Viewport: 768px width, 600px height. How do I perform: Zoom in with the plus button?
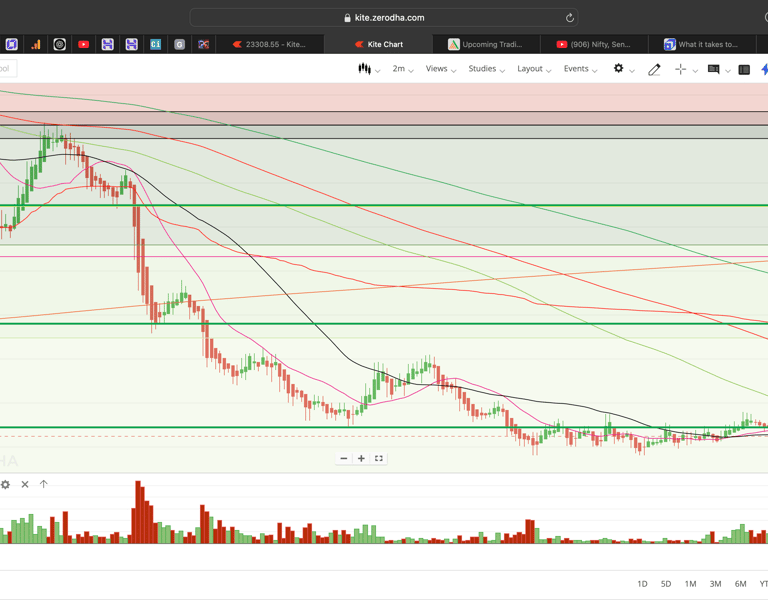[361, 458]
